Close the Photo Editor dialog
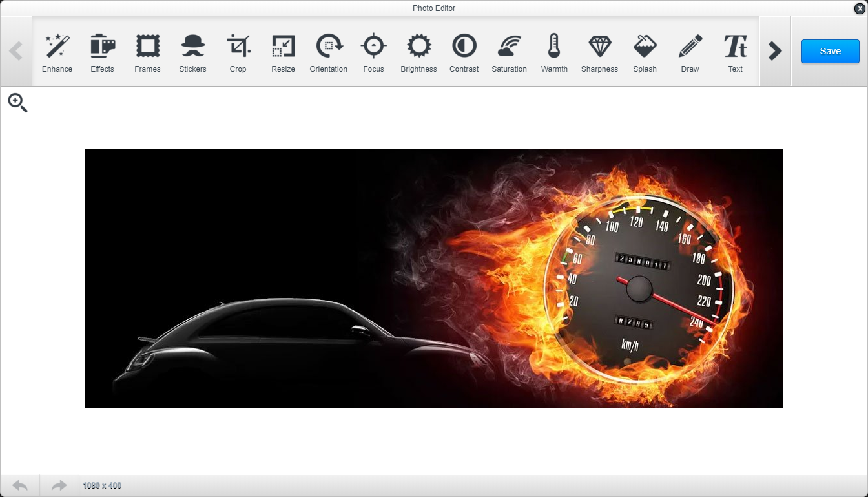The height and width of the screenshot is (497, 868). [859, 8]
